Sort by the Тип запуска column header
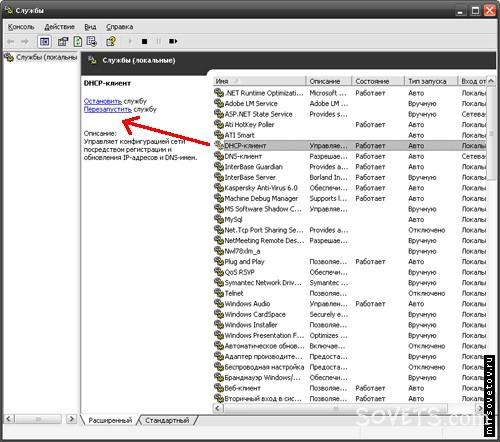Viewport: 500px width, 442px height. click(432, 81)
